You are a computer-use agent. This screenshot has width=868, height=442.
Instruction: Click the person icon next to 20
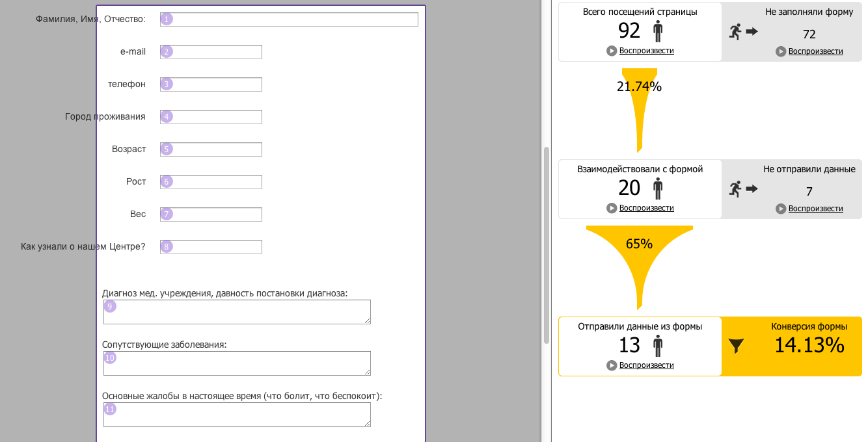[x=658, y=188]
